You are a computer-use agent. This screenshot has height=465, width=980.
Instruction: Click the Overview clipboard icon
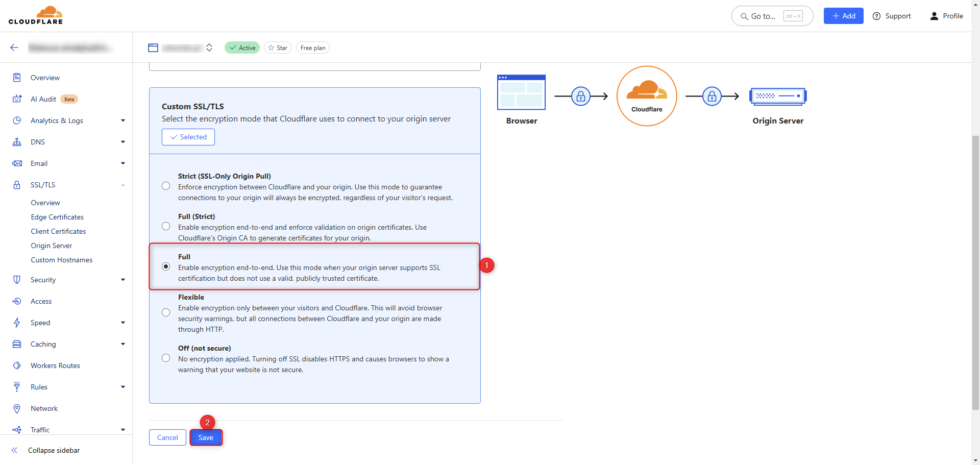click(17, 78)
